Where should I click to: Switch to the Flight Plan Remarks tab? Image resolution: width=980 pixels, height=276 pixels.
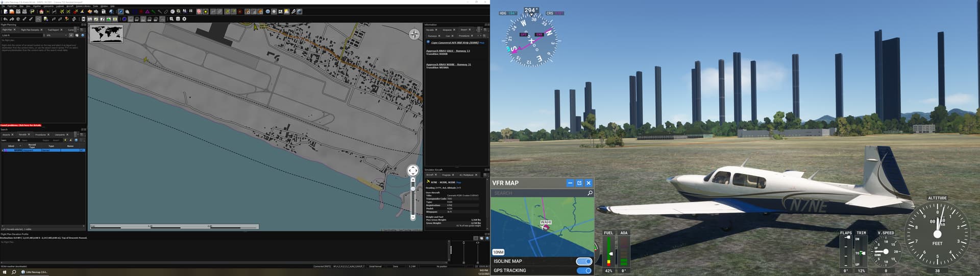pos(30,30)
